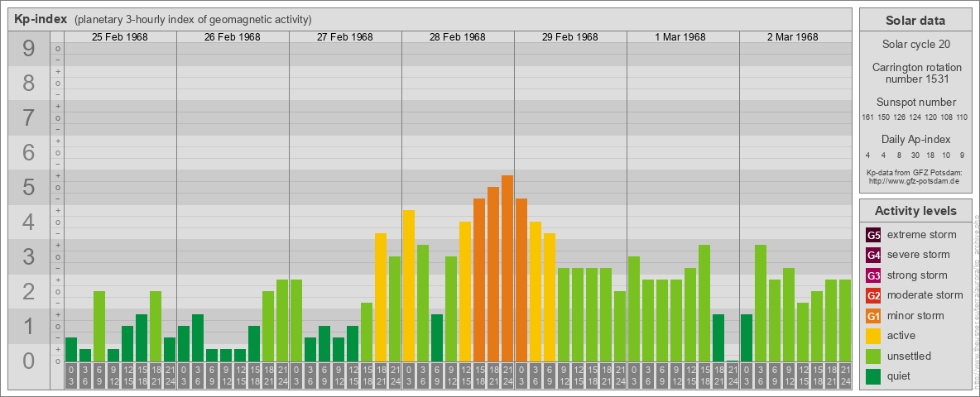Click the G1 minor storm badge
980x397 pixels.
pos(873,316)
